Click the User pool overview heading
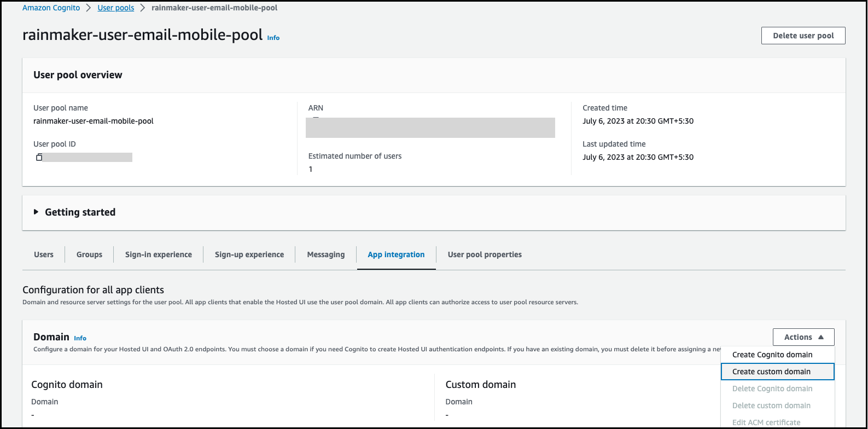The width and height of the screenshot is (868, 429). [x=78, y=75]
